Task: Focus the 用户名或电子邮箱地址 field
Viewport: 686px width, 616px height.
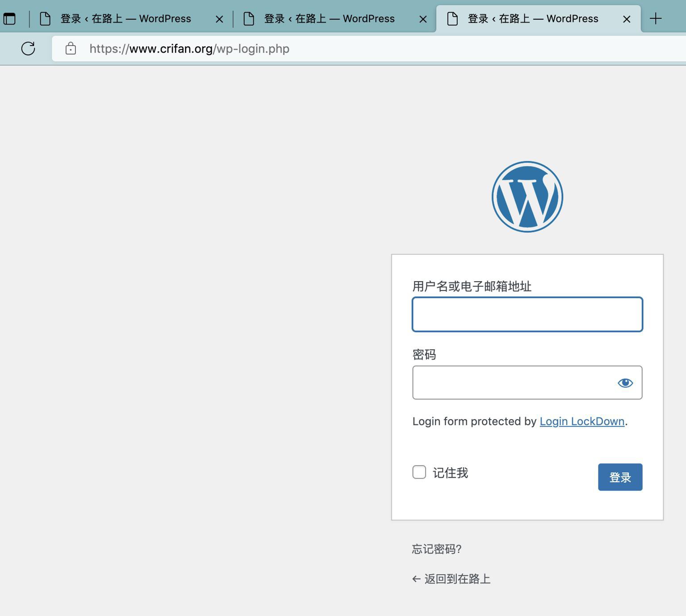Action: click(x=527, y=314)
